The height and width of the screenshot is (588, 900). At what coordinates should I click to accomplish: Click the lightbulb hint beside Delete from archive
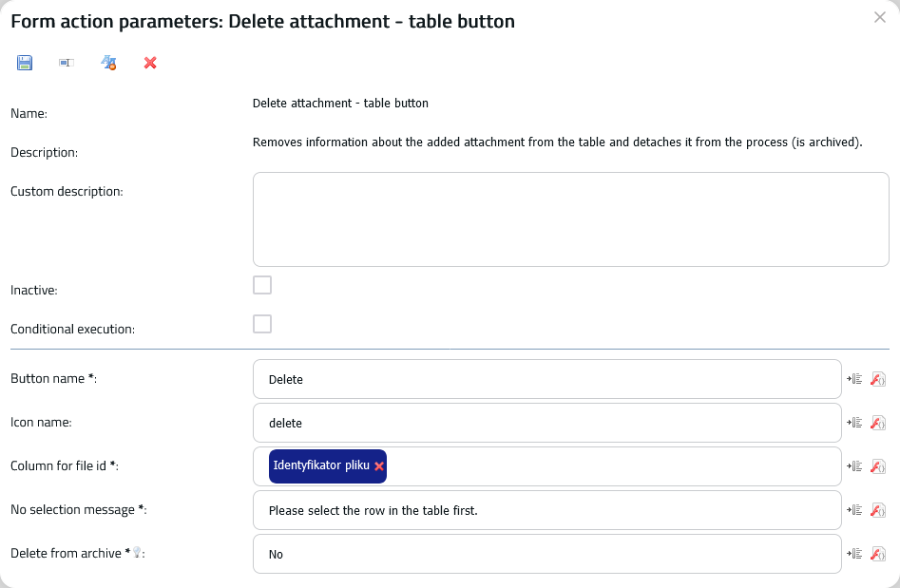(137, 552)
